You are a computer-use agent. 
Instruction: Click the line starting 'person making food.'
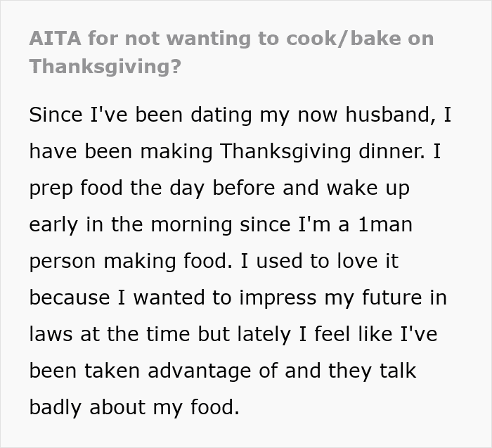point(213,262)
